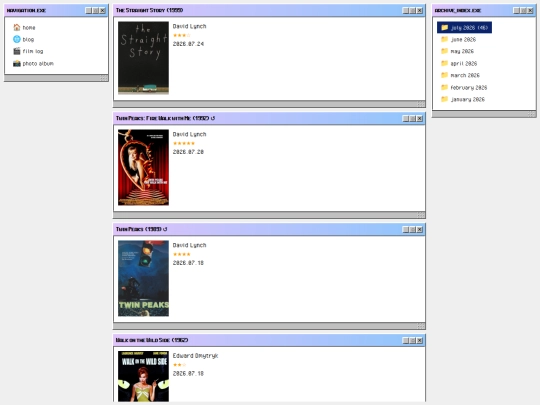Open the april 2026 folder icon
The image size is (540, 405).
click(x=444, y=63)
